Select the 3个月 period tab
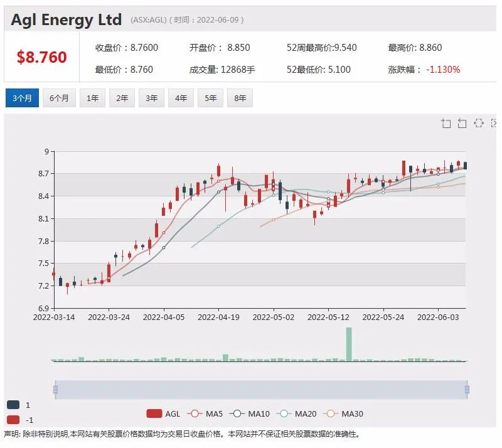502x448 pixels. coord(22,98)
